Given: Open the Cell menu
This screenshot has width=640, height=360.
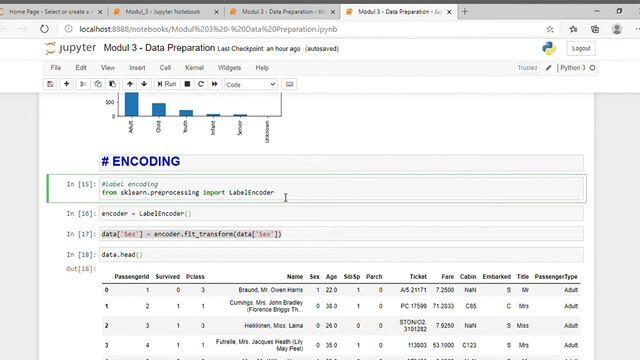Looking at the screenshot, I should 165,68.
